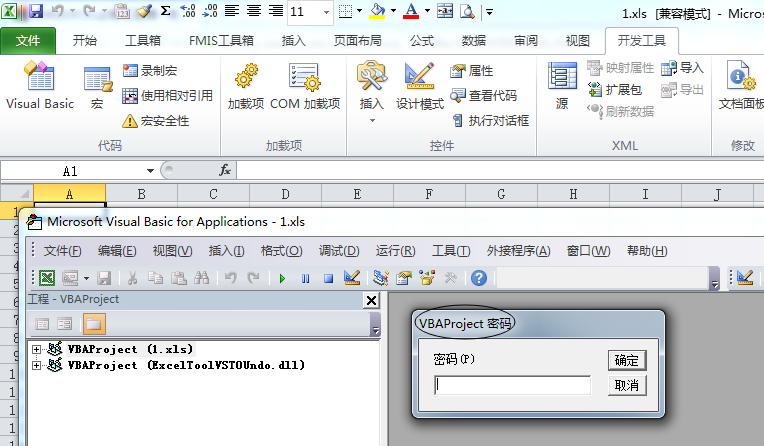Click the Cancel (取消) button

pyautogui.click(x=627, y=385)
